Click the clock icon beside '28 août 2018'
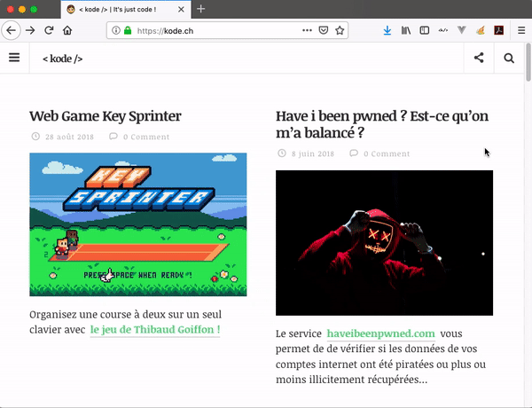The height and width of the screenshot is (408, 532). 35,137
